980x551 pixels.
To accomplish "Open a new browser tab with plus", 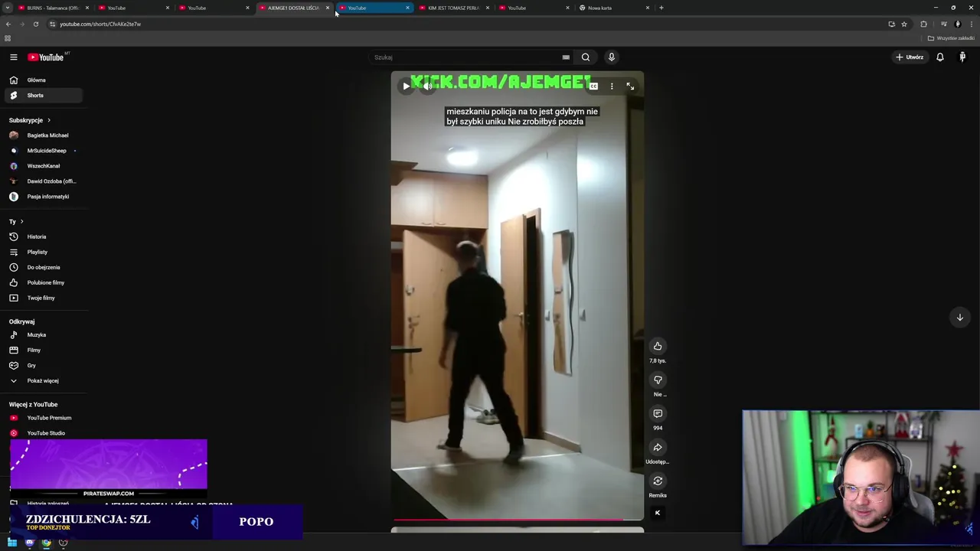I will 661,8.
